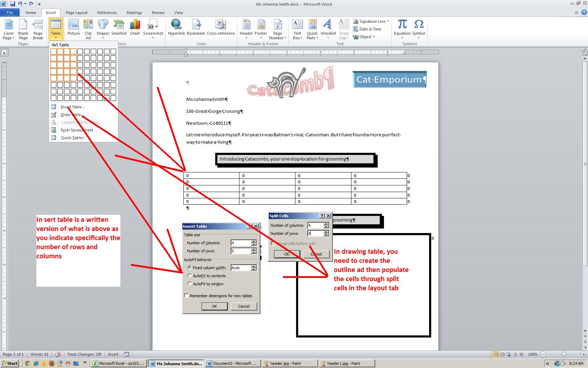Select AutoFit to window radio button
The height and width of the screenshot is (368, 588).
pyautogui.click(x=190, y=284)
